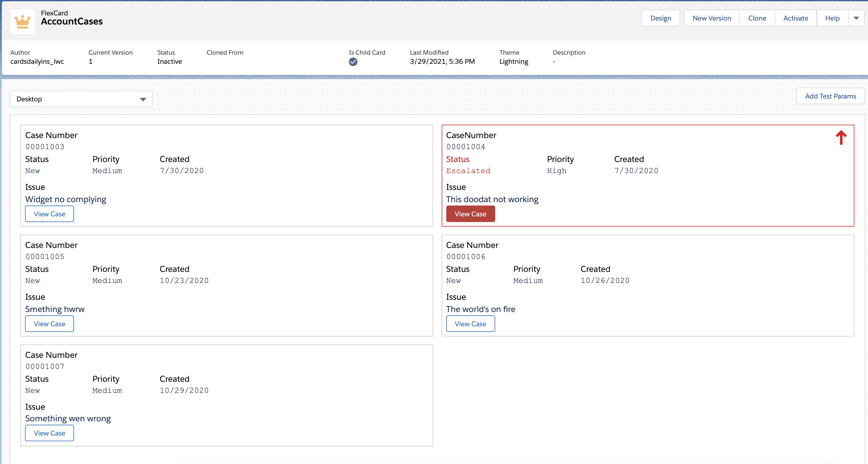View Case for escalated case 00001004
Image resolution: width=868 pixels, height=464 pixels.
pos(470,214)
